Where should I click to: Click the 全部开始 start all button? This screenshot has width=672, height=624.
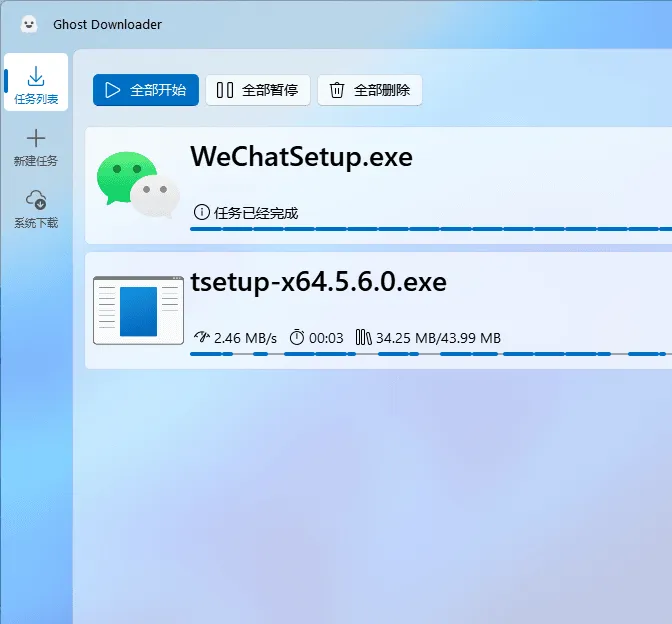146,90
